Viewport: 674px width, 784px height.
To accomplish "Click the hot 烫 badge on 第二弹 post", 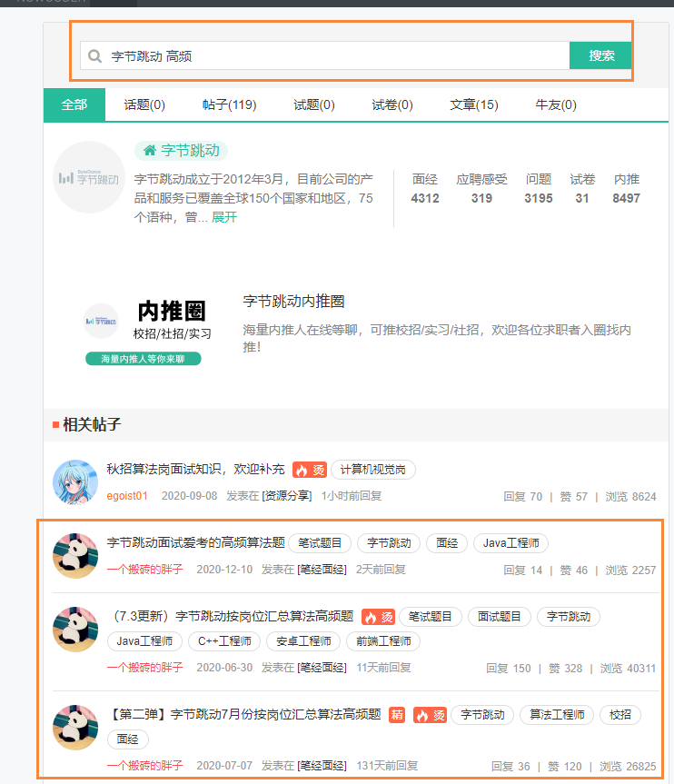I will tap(430, 715).
